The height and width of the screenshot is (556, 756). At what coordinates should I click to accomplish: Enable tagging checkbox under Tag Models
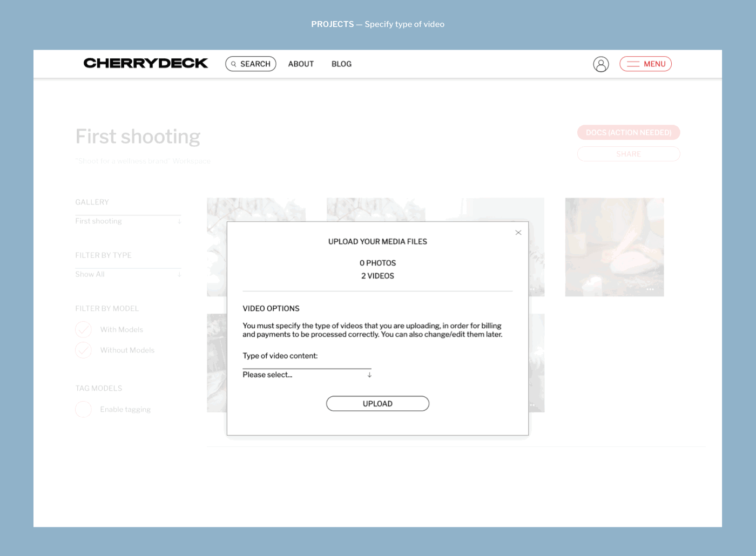pos(83,409)
